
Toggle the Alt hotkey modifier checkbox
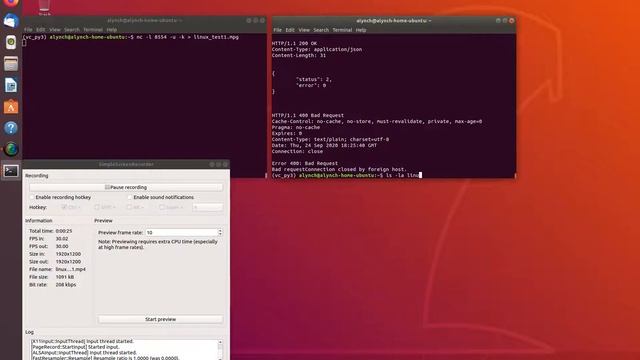(x=129, y=207)
